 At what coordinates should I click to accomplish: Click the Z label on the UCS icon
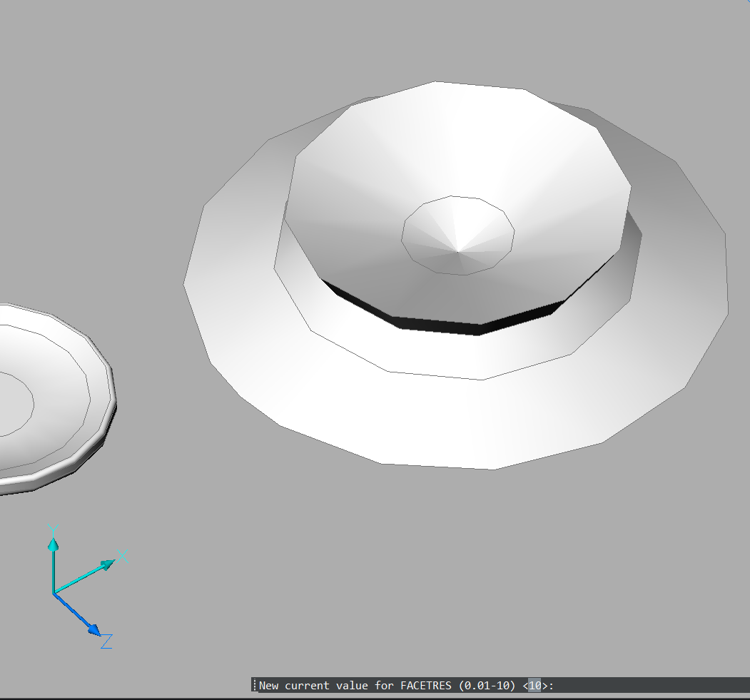(x=106, y=641)
